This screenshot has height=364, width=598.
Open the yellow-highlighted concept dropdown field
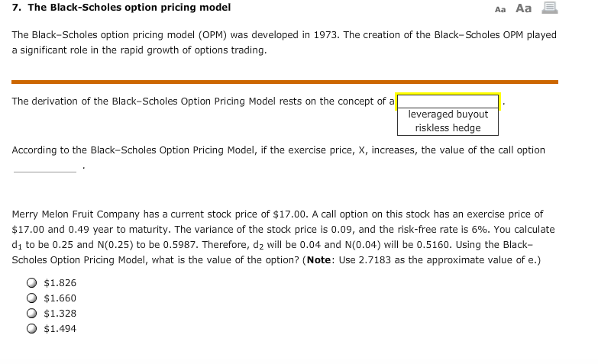[448, 101]
